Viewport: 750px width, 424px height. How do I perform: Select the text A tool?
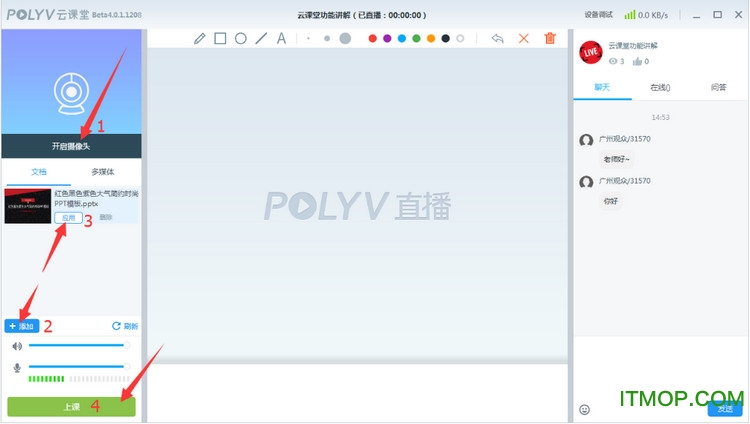(x=281, y=38)
